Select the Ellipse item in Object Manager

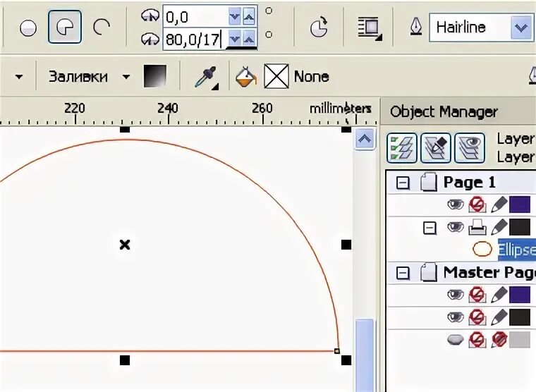pyautogui.click(x=516, y=250)
